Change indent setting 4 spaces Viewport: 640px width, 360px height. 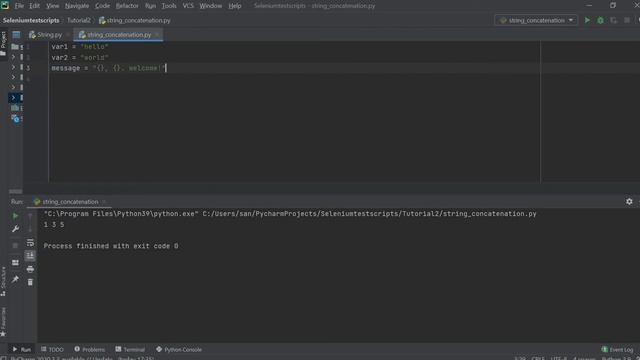584,358
